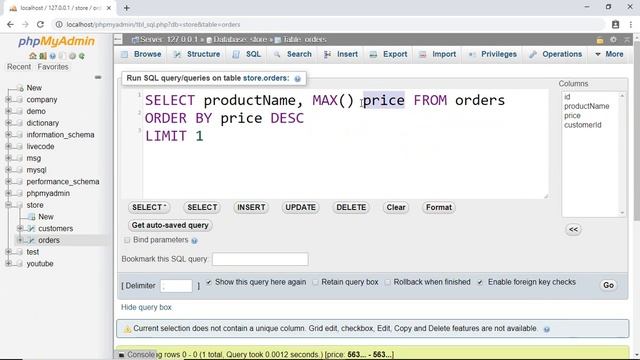Open the Operations tab
Image resolution: width=640 pixels, height=360 pixels.
click(x=556, y=54)
